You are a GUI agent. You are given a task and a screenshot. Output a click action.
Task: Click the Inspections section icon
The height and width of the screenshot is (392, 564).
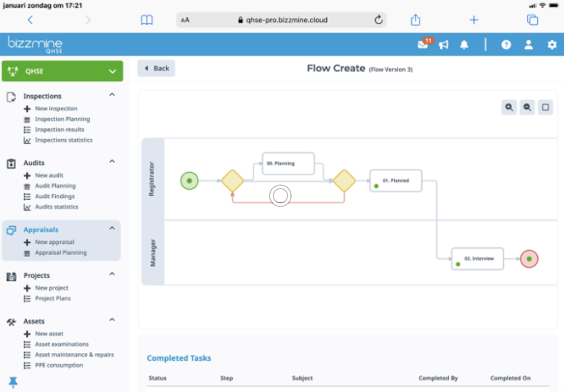(x=11, y=97)
